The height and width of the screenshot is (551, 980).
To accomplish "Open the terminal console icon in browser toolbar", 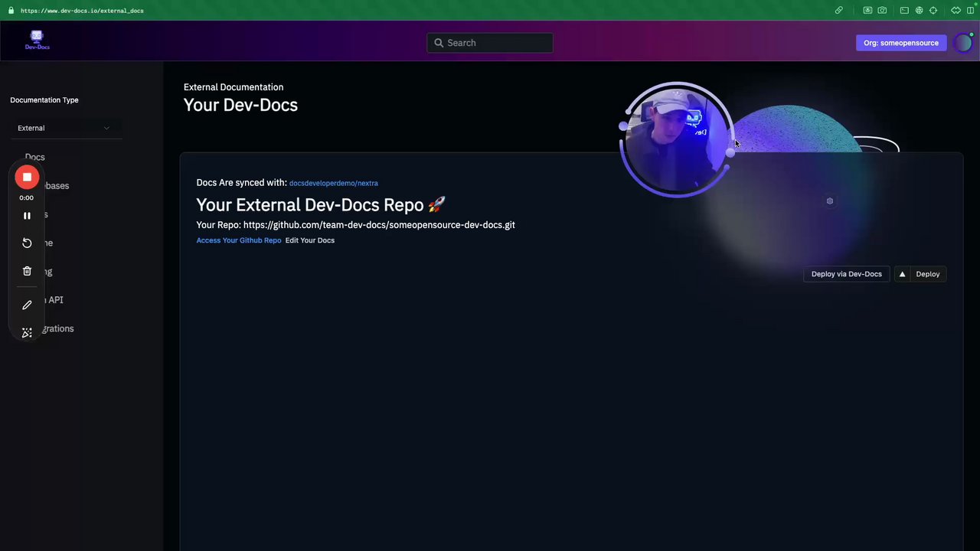I will pos(904,11).
